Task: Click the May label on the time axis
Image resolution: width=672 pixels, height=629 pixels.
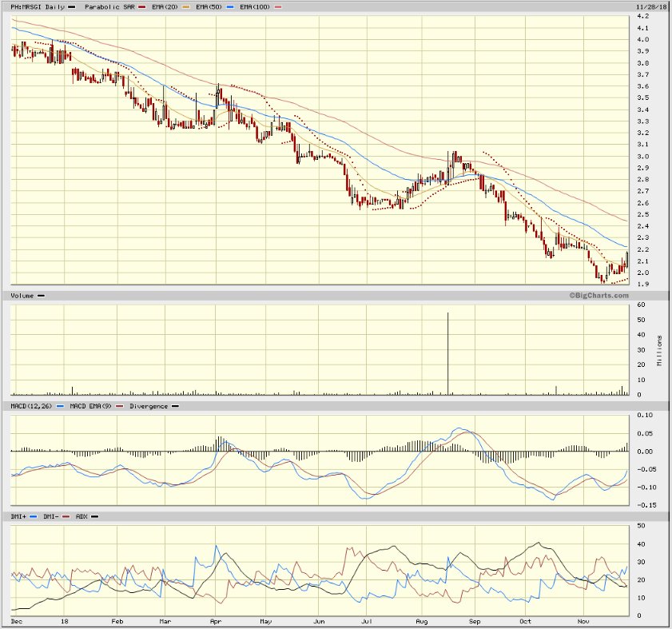Action: (x=266, y=621)
